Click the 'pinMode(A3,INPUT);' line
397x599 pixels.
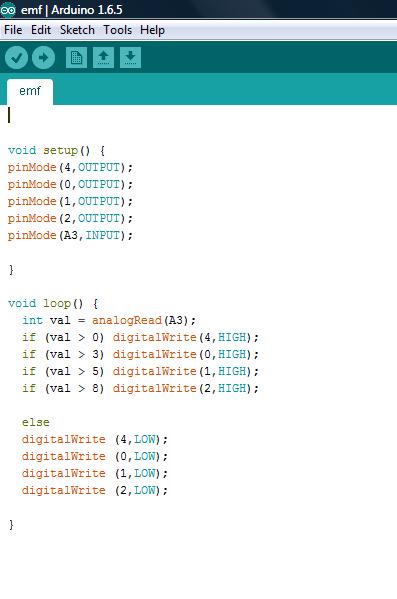coord(70,235)
